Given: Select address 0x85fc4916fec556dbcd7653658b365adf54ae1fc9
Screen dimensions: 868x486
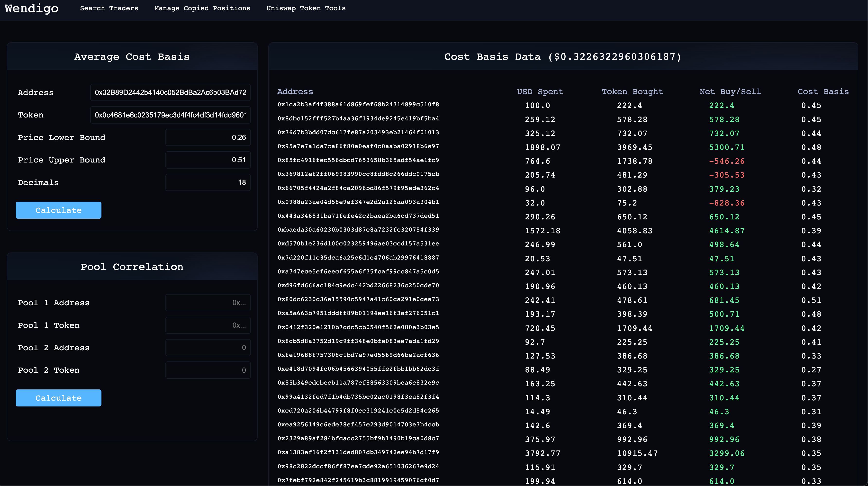Looking at the screenshot, I should point(358,160).
